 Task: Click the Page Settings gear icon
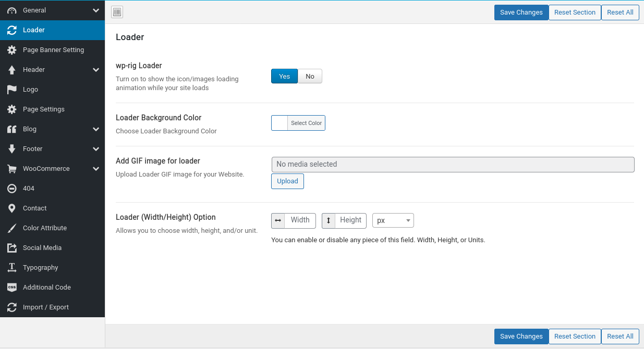(x=11, y=109)
